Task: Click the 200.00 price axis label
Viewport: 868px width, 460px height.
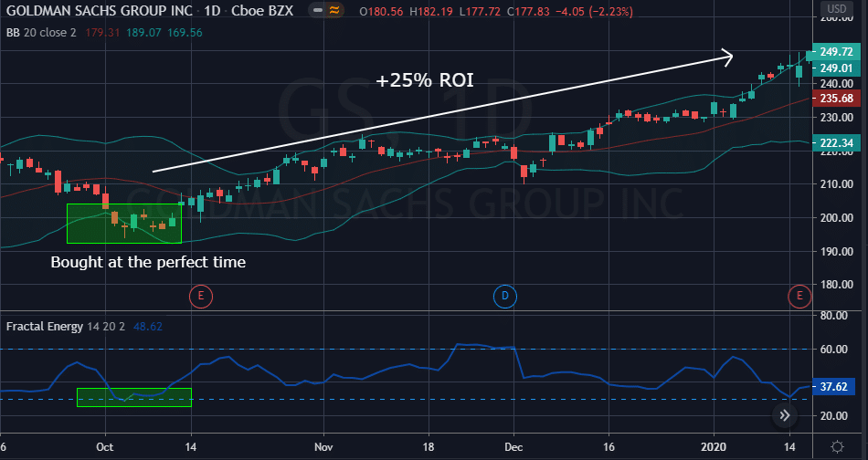Action: coord(836,218)
